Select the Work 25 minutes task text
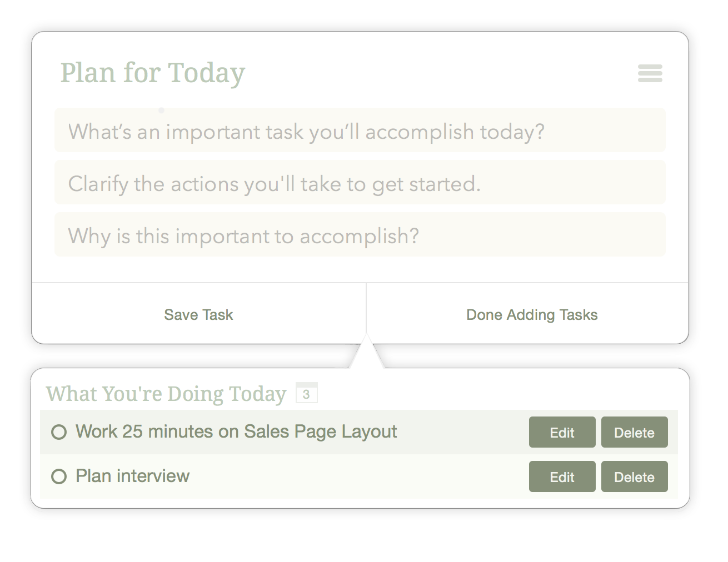 (x=236, y=431)
